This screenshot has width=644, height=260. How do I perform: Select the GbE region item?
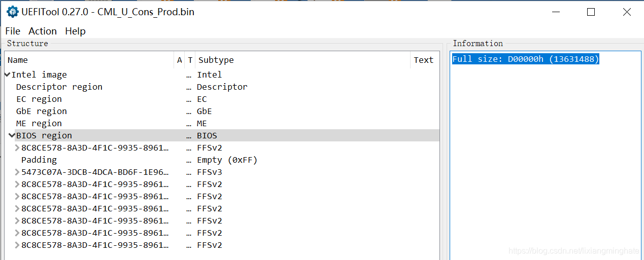pos(42,111)
